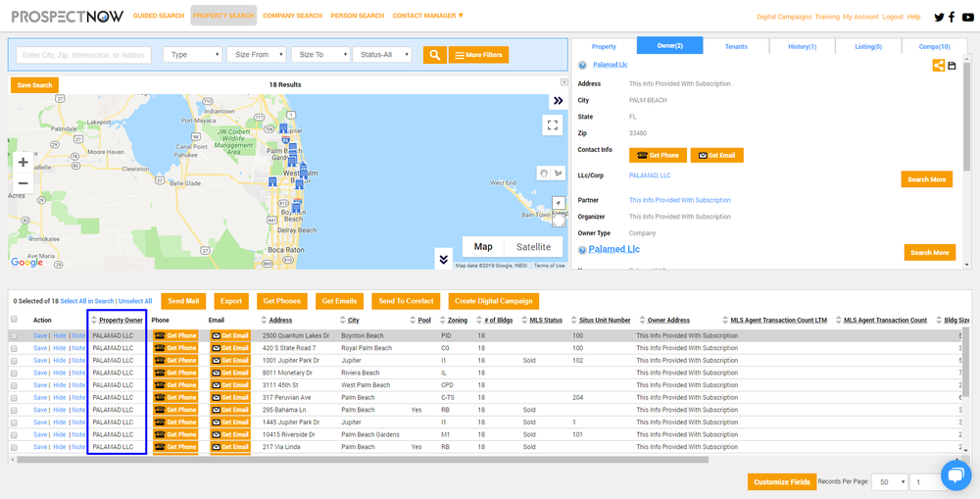Switch to the Listing(0) tab
Image resolution: width=980 pixels, height=499 pixels.
tap(868, 46)
